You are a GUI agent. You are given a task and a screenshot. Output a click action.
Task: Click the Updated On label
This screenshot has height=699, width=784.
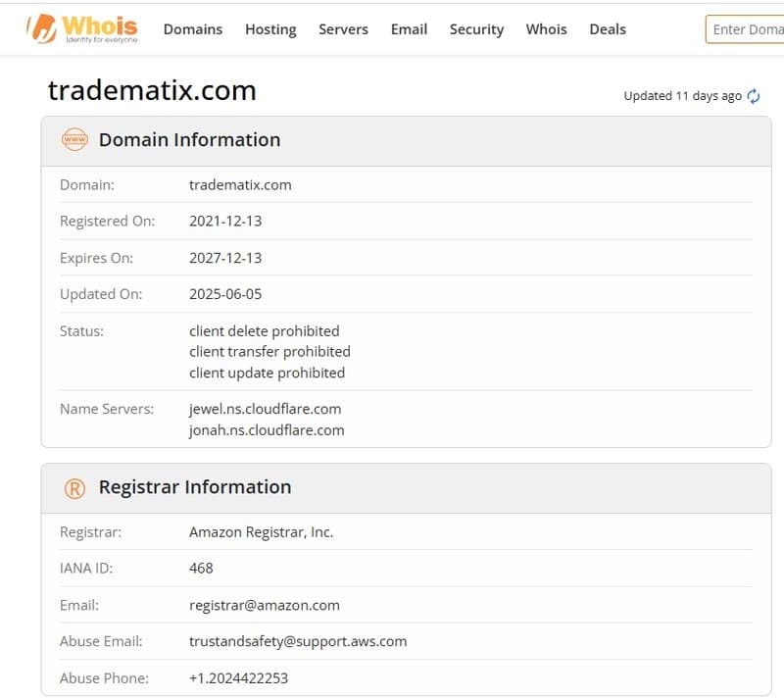pyautogui.click(x=101, y=294)
